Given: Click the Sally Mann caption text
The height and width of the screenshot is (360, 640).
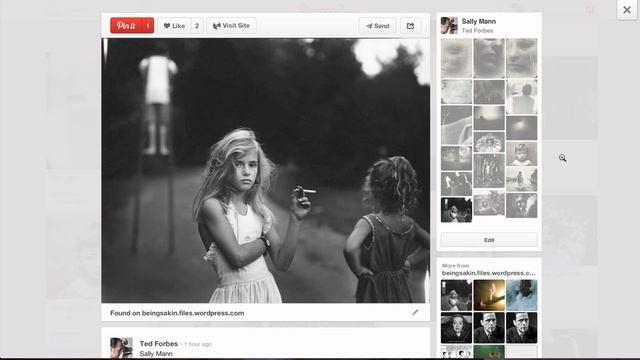Looking at the screenshot, I should point(156,353).
